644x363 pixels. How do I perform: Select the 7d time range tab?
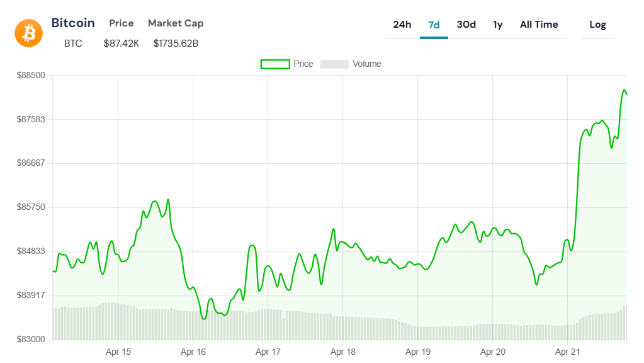coord(434,25)
